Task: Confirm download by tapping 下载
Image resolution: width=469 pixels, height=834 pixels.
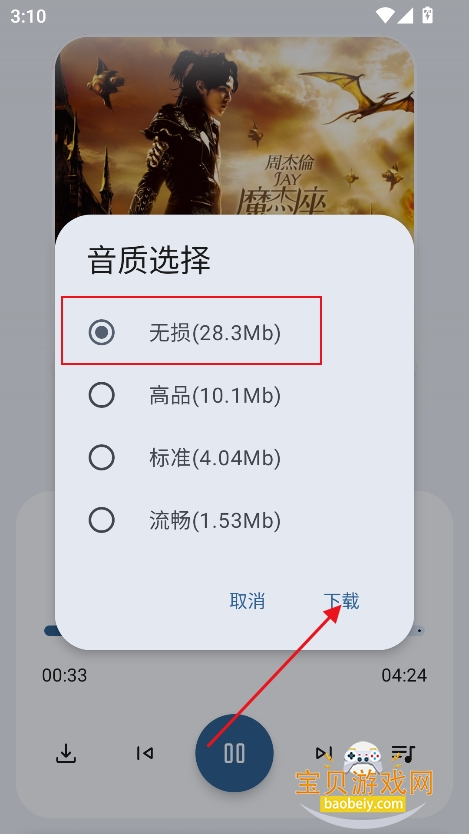Action: point(342,601)
